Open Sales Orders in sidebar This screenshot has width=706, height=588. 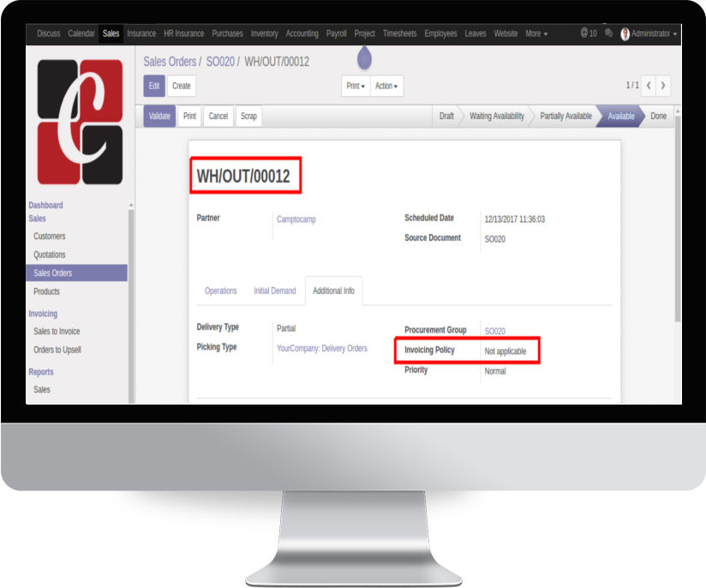coord(76,273)
